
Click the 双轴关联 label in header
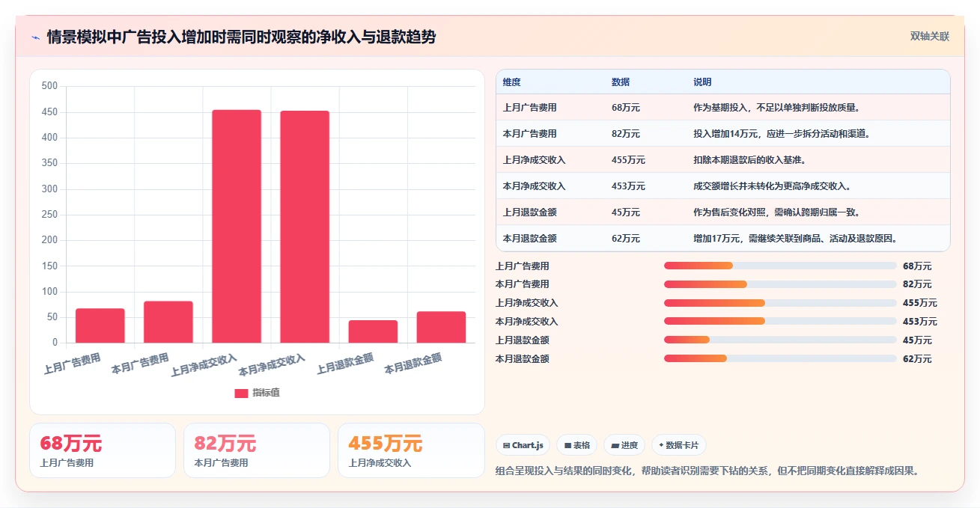[x=930, y=37]
